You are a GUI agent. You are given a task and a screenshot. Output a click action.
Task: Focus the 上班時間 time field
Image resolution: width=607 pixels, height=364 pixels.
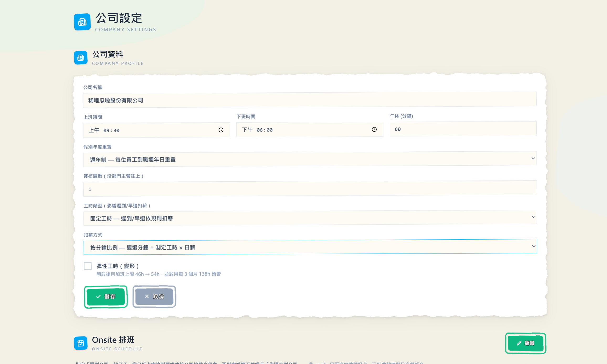coord(157,130)
